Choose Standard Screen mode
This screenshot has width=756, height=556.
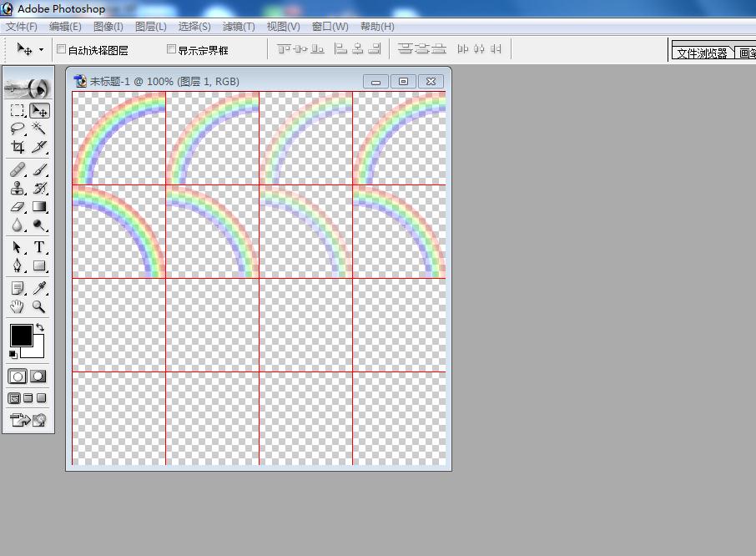pos(14,398)
